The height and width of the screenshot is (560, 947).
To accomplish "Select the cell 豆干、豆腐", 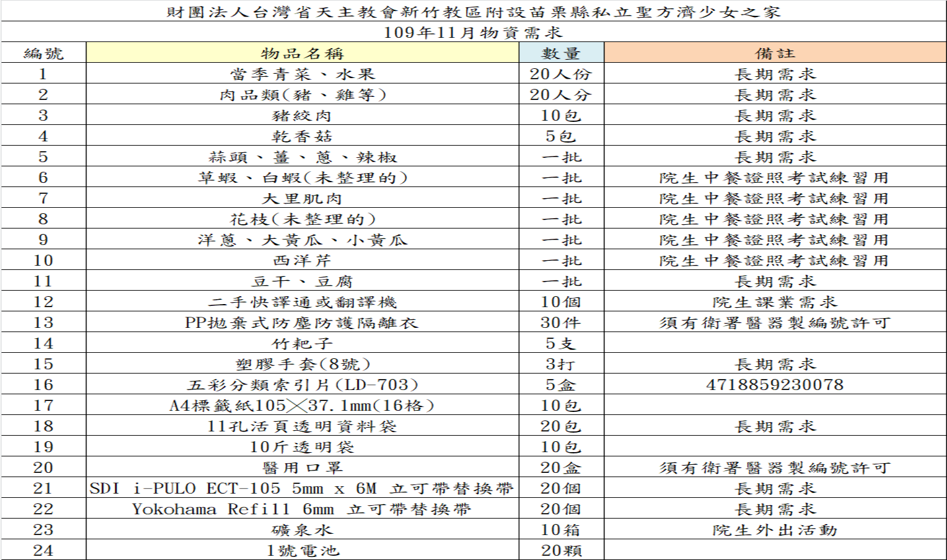I will click(302, 281).
